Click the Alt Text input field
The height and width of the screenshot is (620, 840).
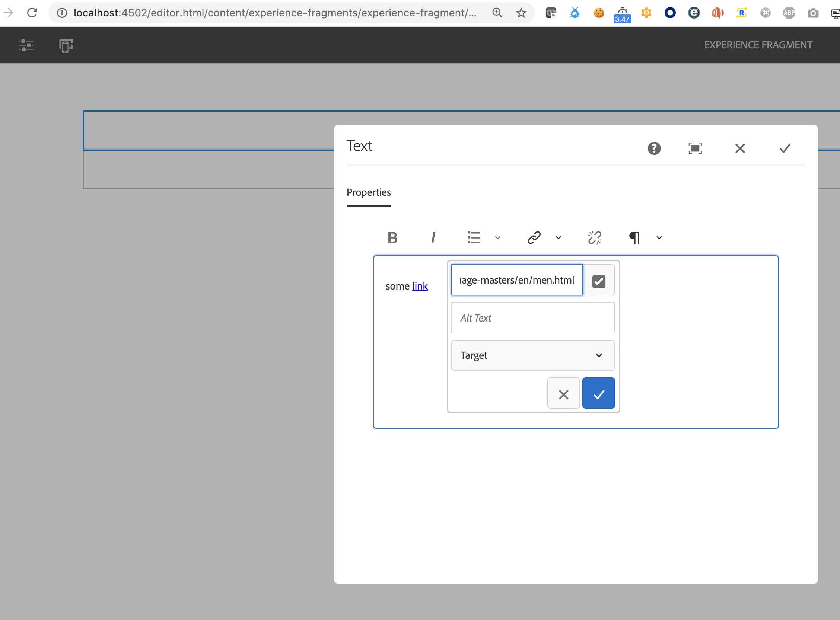pyautogui.click(x=532, y=318)
